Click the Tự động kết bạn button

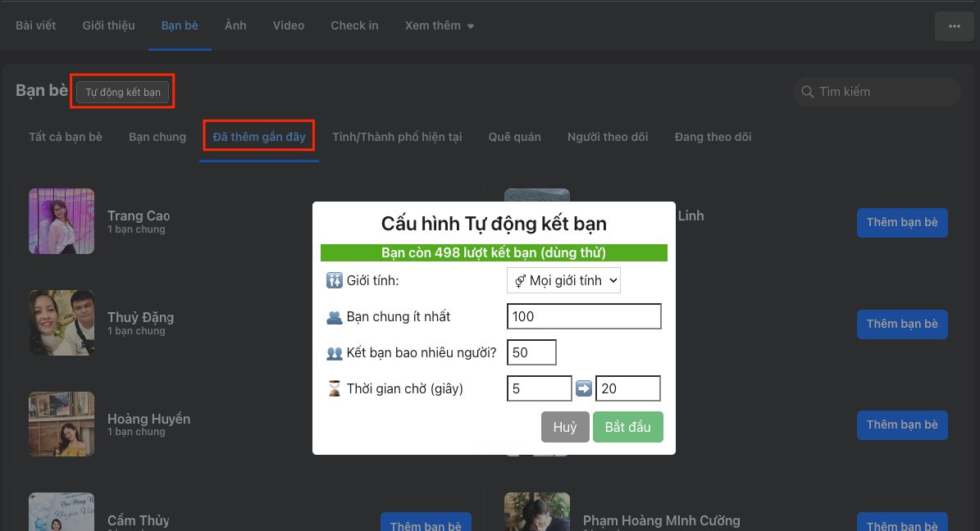(122, 92)
